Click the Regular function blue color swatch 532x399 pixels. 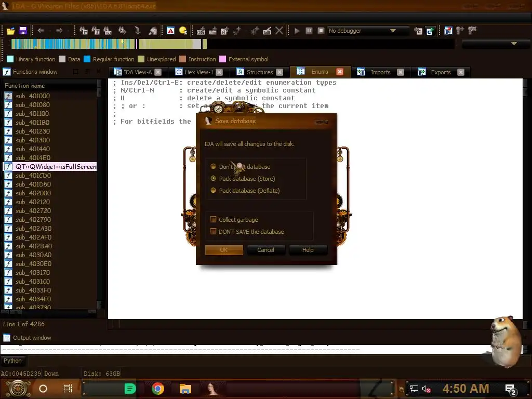pyautogui.click(x=87, y=59)
